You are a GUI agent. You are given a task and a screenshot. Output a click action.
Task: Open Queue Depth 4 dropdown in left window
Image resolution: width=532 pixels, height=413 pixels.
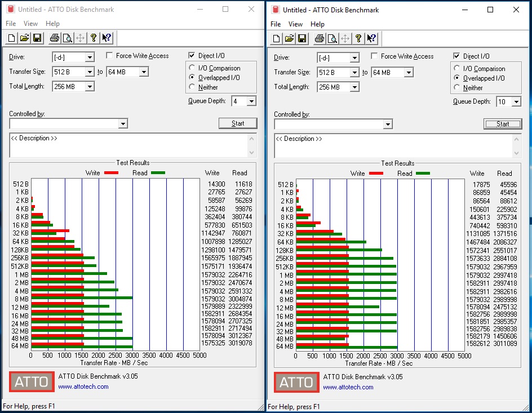pos(251,101)
